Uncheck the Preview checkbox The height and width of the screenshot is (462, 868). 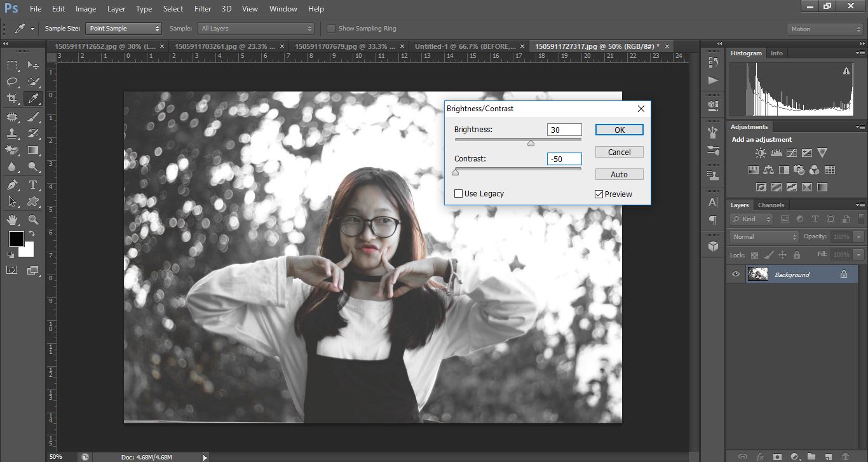coord(599,194)
